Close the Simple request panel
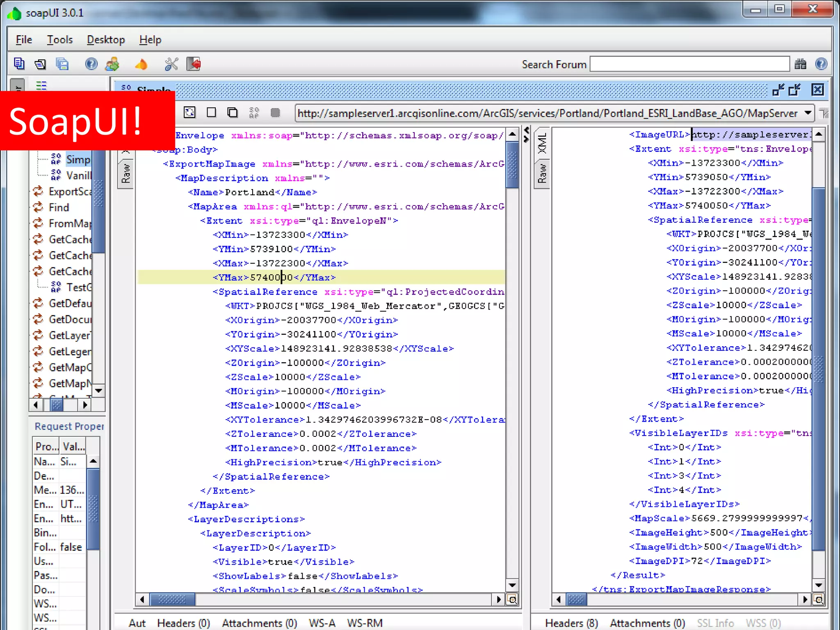 coord(817,89)
